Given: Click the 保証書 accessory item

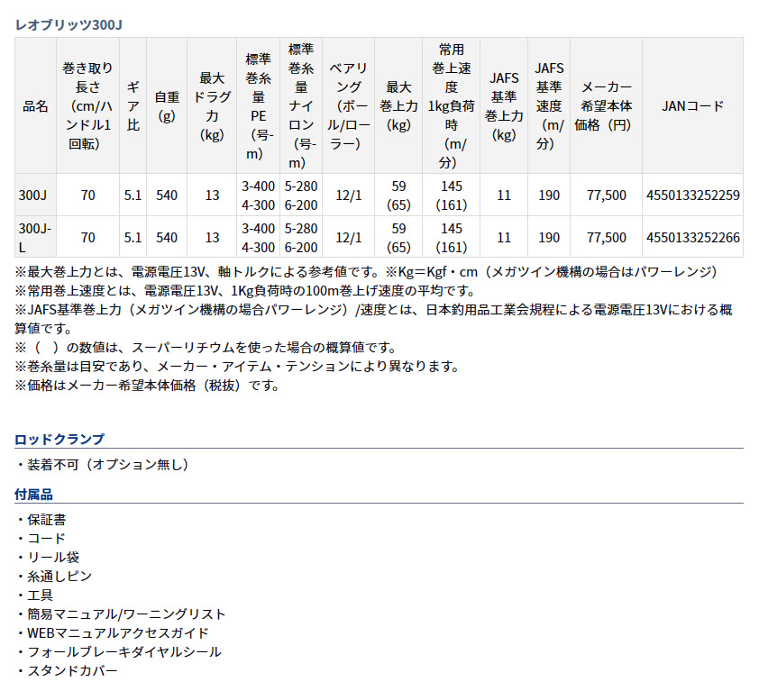Looking at the screenshot, I should pyautogui.click(x=41, y=520).
